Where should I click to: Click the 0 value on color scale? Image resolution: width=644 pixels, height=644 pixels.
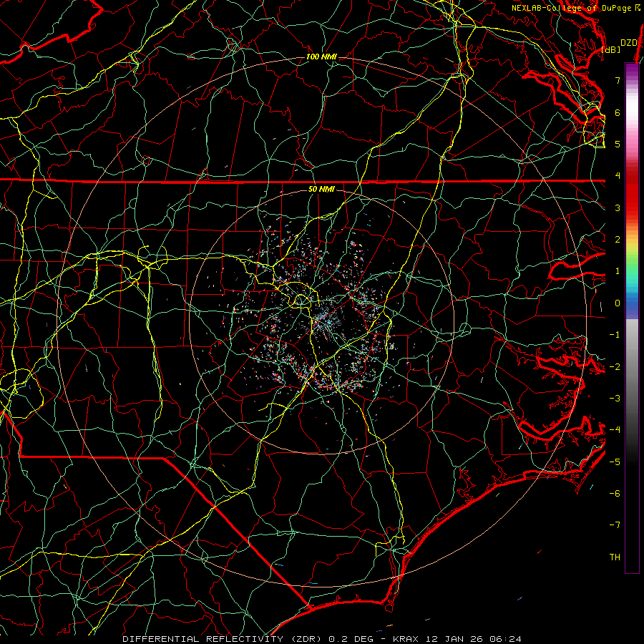[618, 303]
